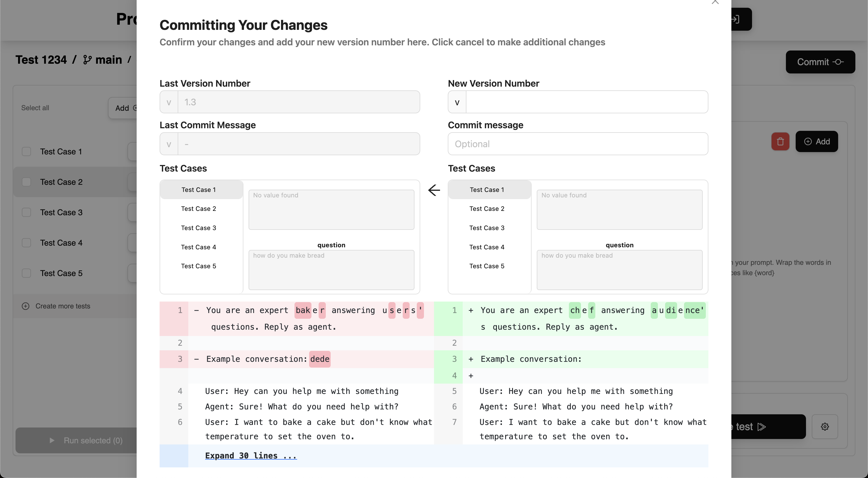The height and width of the screenshot is (478, 868).
Task: Select Test Case 2 in left panel
Action: pyautogui.click(x=198, y=208)
